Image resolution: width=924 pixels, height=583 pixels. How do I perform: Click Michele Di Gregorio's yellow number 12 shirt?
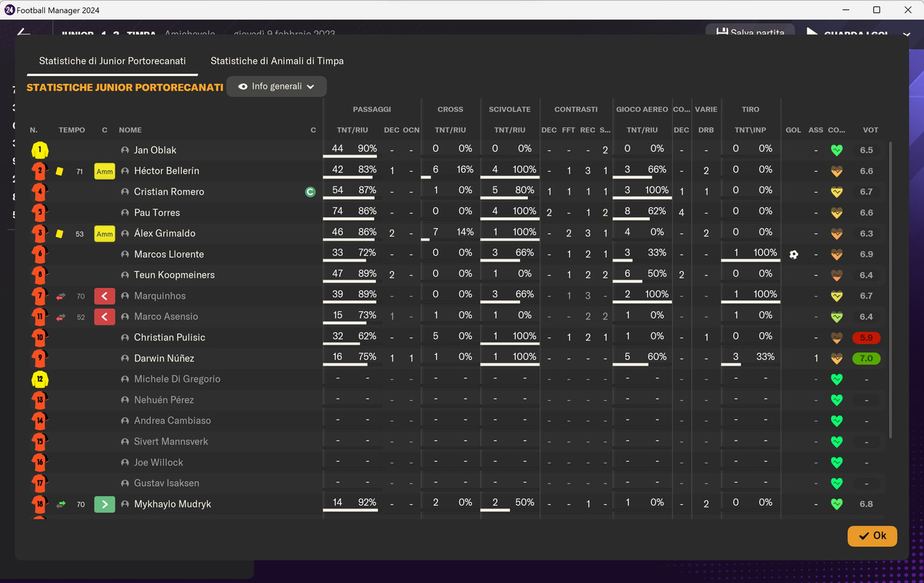click(x=39, y=380)
